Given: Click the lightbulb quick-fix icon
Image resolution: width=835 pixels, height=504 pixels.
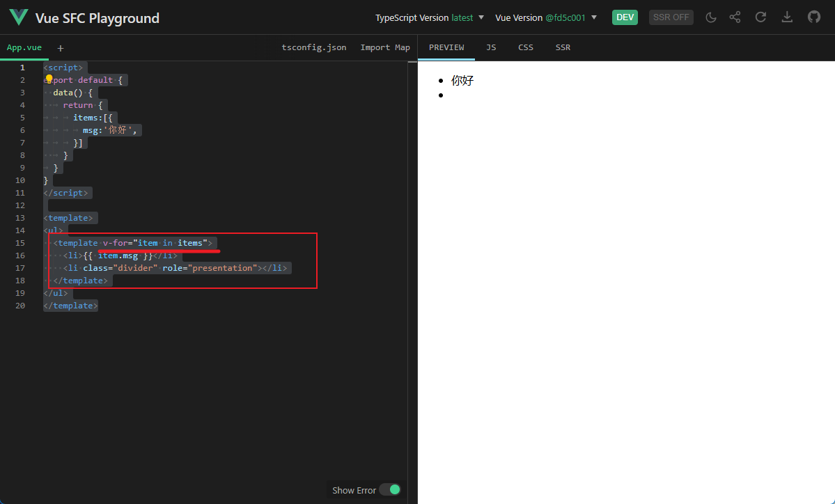Looking at the screenshot, I should 49,79.
